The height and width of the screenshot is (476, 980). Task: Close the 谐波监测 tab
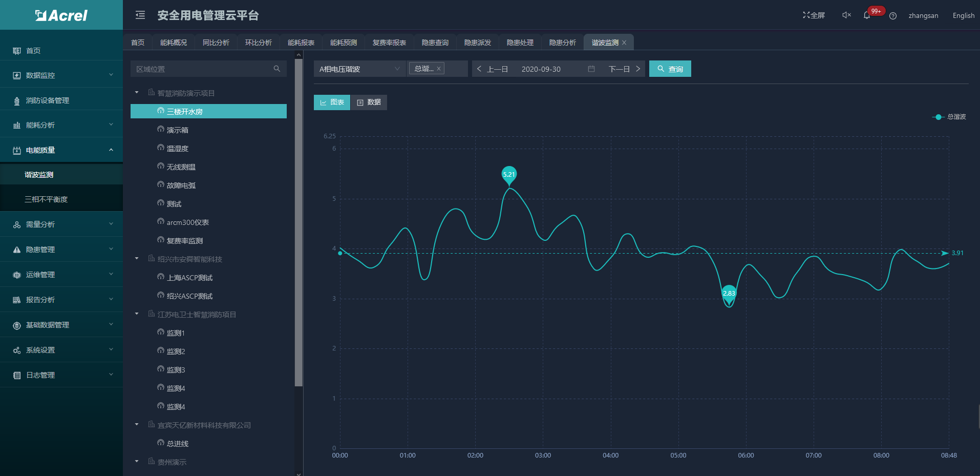[624, 43]
